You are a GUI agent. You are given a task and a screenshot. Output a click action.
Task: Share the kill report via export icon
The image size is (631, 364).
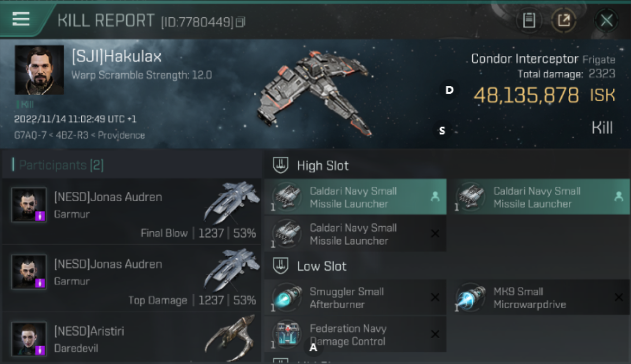point(564,20)
